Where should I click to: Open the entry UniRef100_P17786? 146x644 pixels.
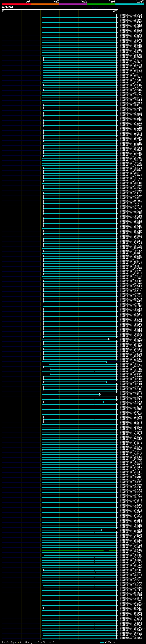pos(131,80)
